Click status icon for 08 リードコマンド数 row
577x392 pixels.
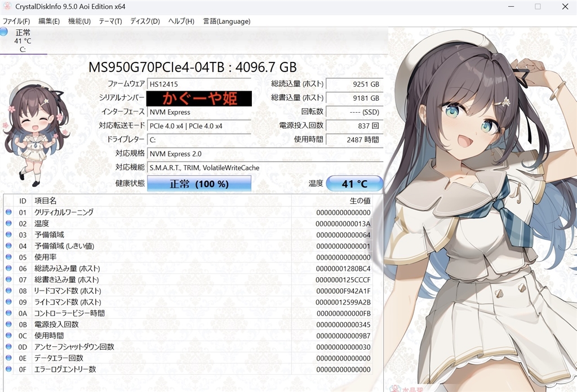click(x=9, y=291)
